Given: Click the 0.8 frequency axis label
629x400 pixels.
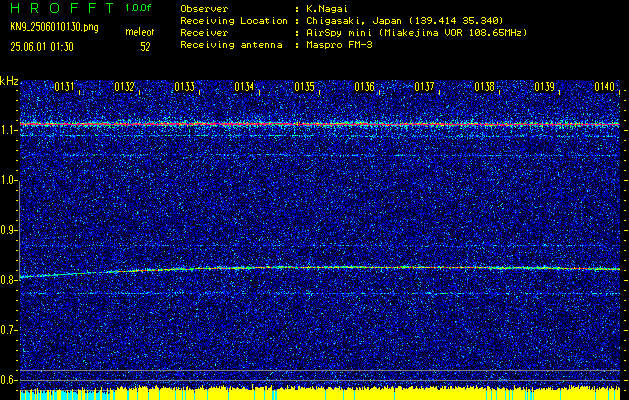Looking at the screenshot, I should [x=8, y=280].
